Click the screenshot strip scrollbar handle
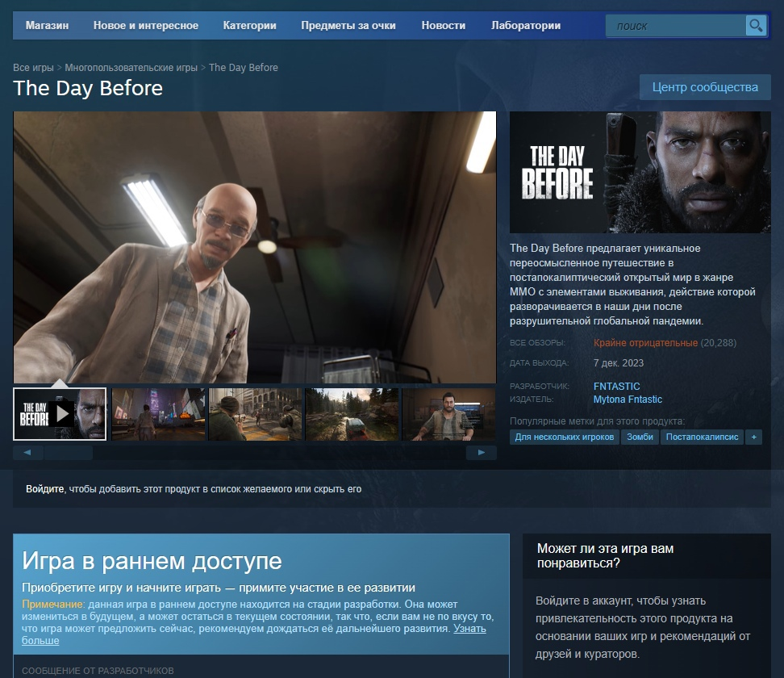This screenshot has width=784, height=678. click(69, 452)
